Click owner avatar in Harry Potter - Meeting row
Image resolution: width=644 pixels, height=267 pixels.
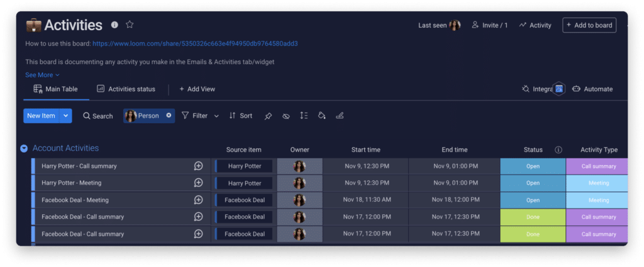pyautogui.click(x=299, y=183)
